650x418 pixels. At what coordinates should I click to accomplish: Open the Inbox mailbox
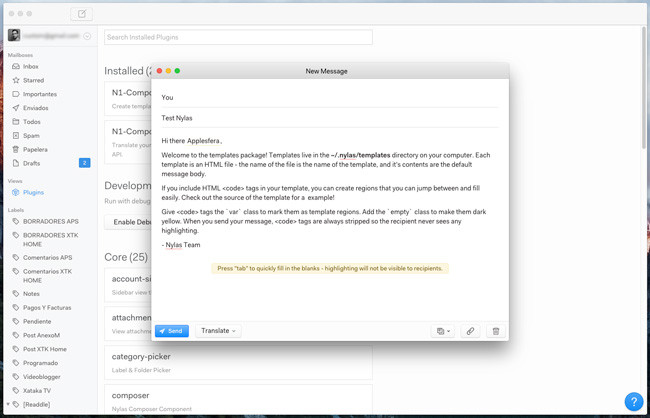coord(31,66)
